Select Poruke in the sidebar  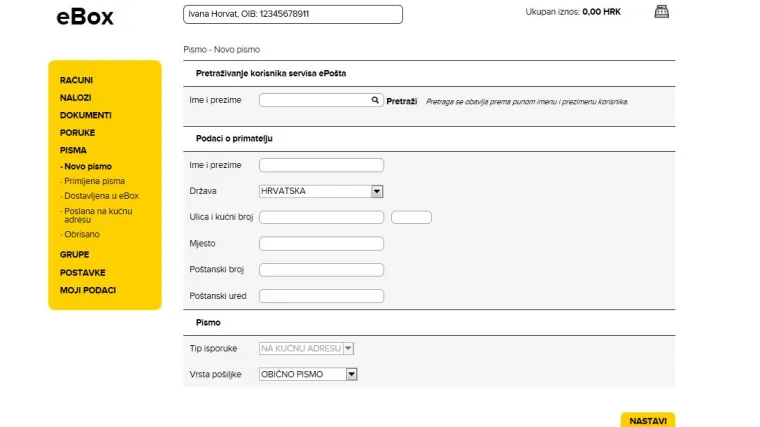click(x=77, y=132)
